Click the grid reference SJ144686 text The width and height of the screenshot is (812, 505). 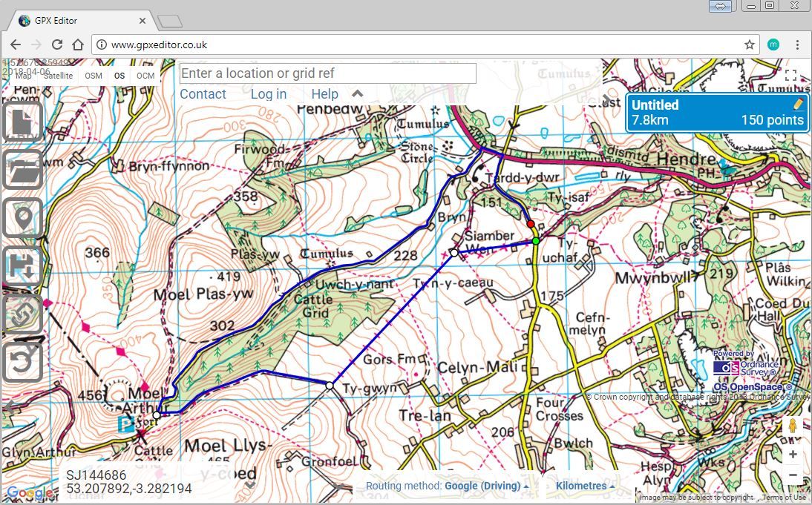(96, 475)
